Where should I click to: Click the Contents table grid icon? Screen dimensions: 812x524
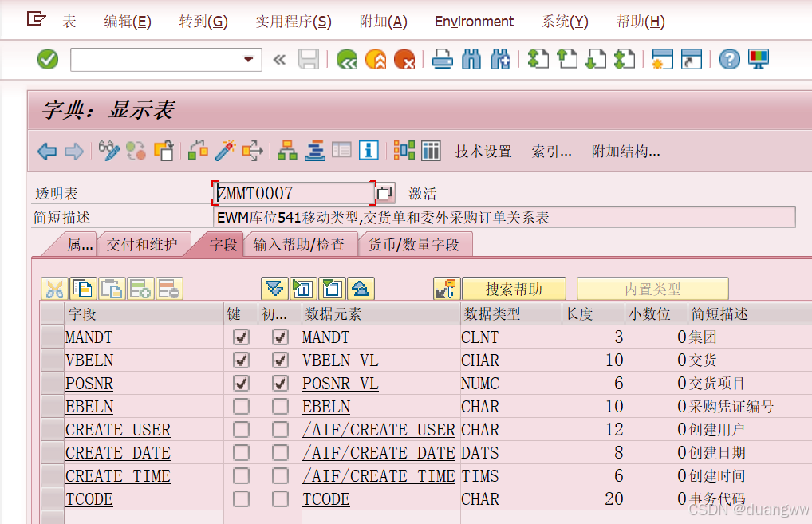[x=431, y=151]
